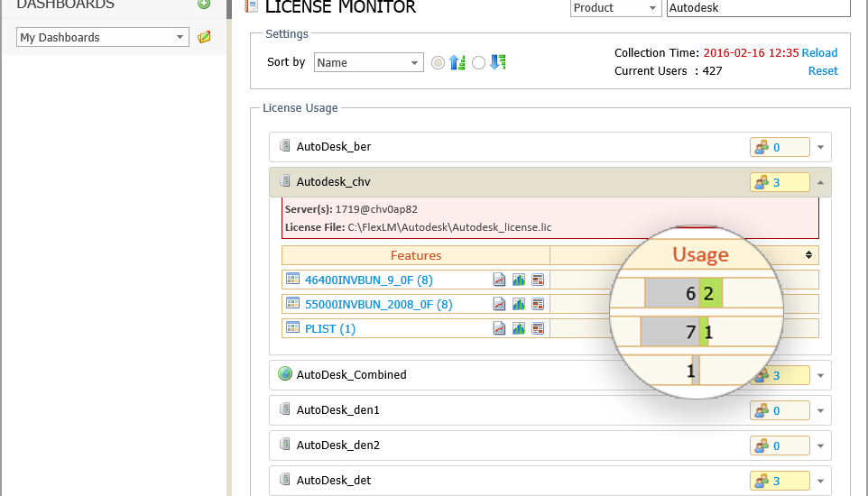Screen dimensions: 868x496
Task: Click the 46400INVBUN_9_0F feature grid icon
Action: 292,279
